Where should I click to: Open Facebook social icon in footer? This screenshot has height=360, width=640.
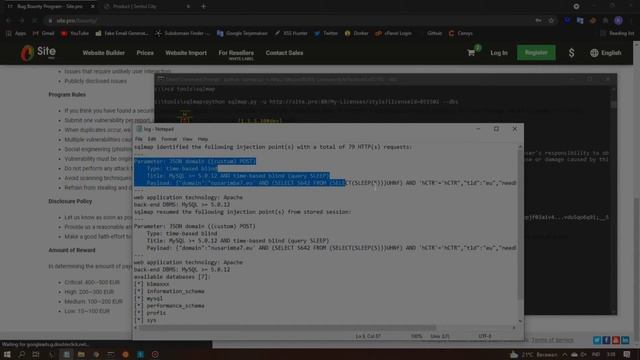606,340
